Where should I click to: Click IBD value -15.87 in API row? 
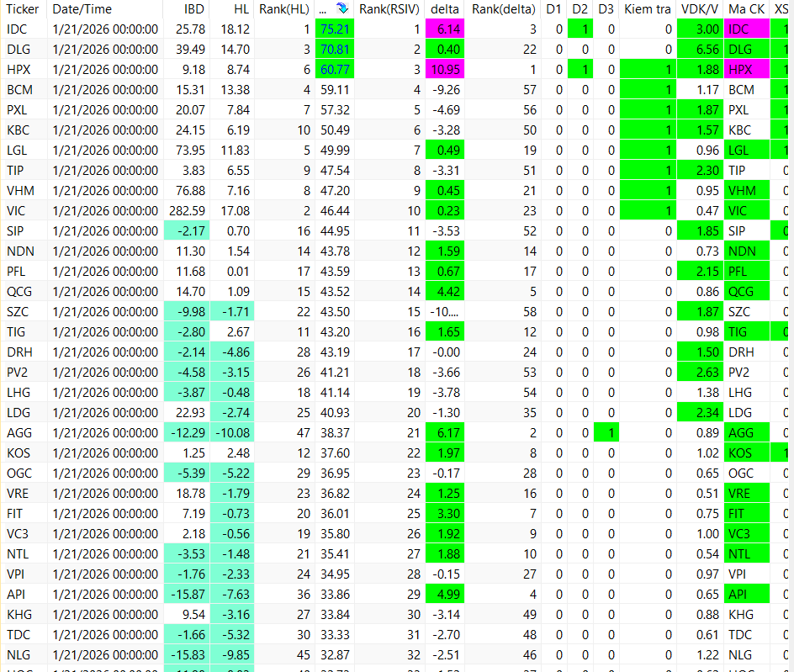pyautogui.click(x=187, y=594)
